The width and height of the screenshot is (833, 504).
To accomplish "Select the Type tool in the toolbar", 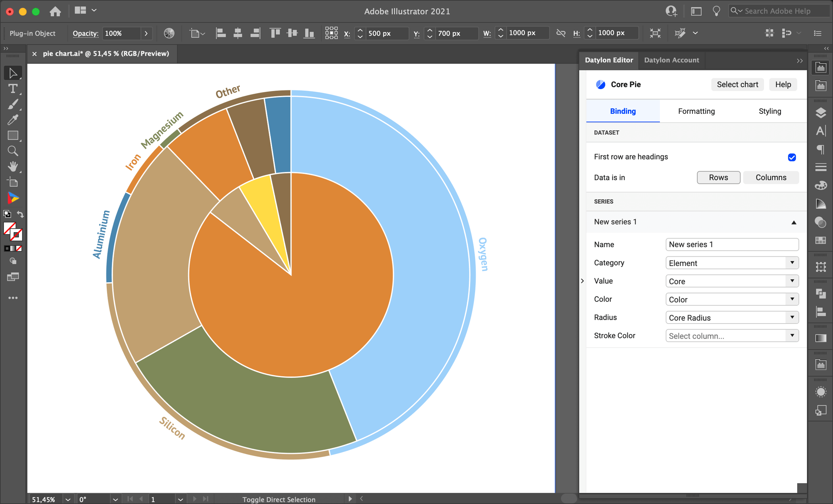I will 13,89.
